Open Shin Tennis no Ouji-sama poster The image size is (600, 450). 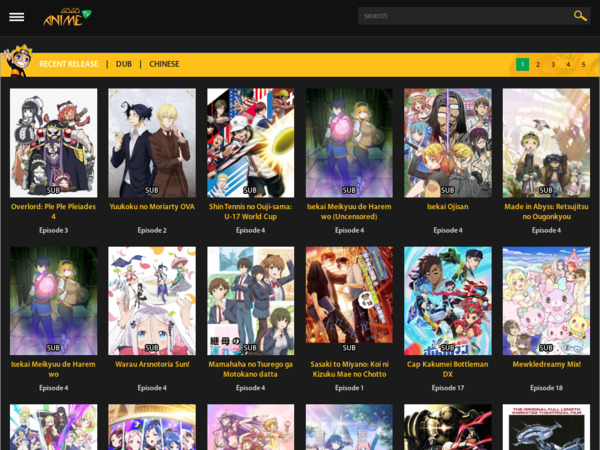point(251,143)
